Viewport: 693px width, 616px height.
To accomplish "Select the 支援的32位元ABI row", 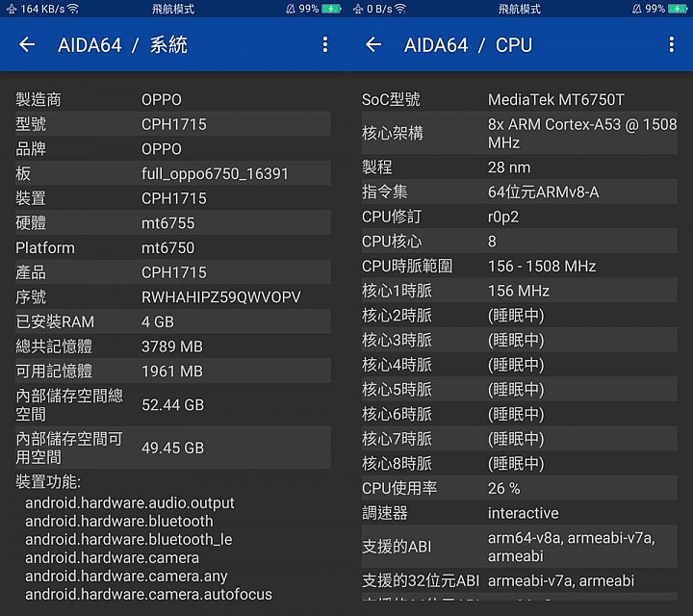I will coord(520,580).
